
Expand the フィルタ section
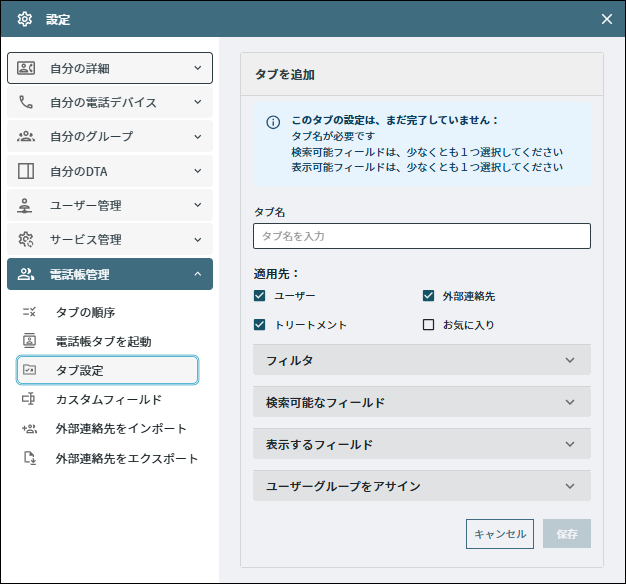pyautogui.click(x=422, y=360)
